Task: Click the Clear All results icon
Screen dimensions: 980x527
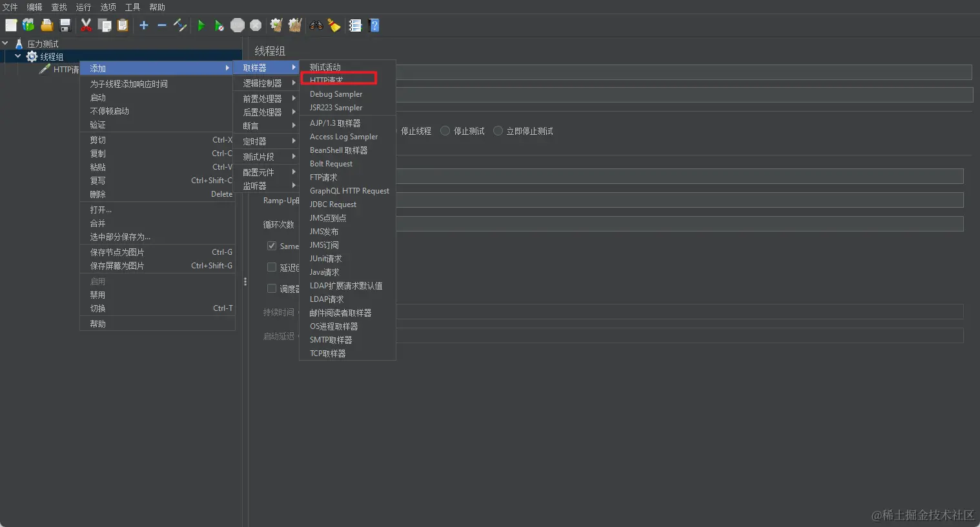Action: point(295,25)
